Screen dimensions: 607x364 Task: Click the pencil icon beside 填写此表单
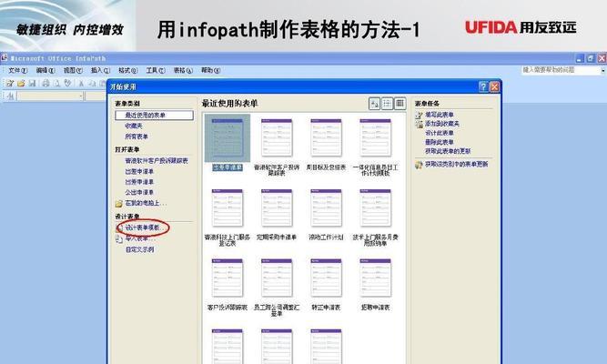[x=419, y=115]
